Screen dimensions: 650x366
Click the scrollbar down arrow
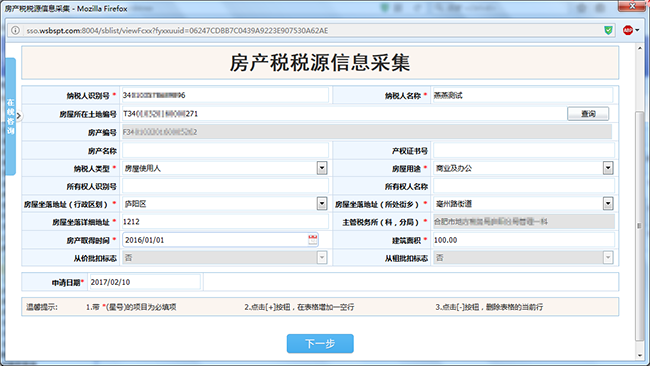coord(639,355)
